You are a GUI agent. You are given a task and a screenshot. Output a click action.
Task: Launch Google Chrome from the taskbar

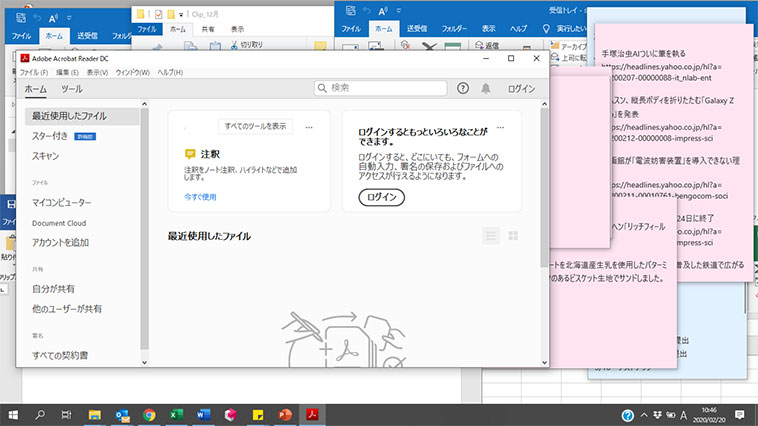(149, 415)
